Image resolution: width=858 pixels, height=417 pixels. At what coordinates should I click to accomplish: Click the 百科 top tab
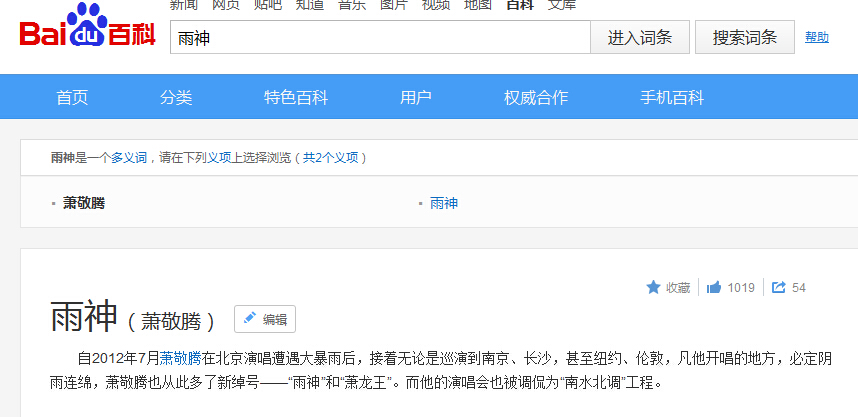(x=520, y=5)
